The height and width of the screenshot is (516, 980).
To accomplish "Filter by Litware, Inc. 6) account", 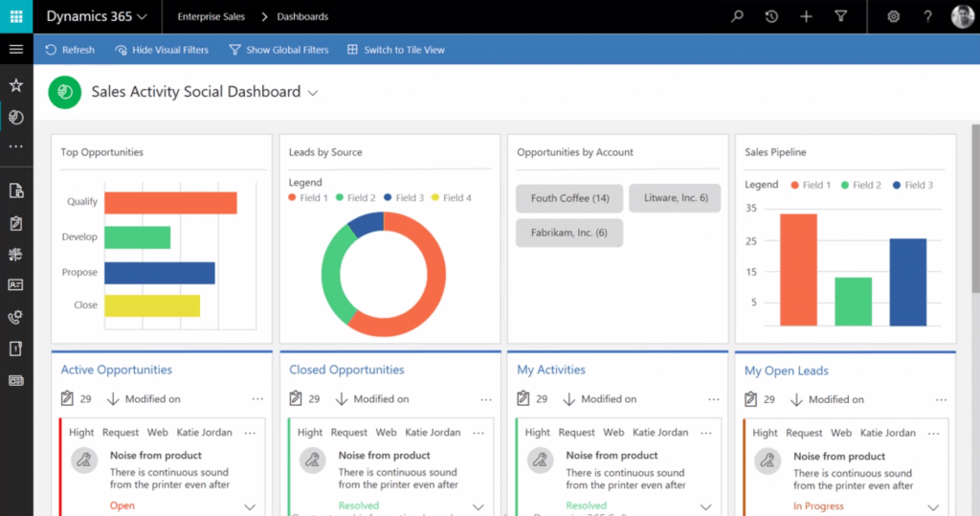I will (x=675, y=197).
